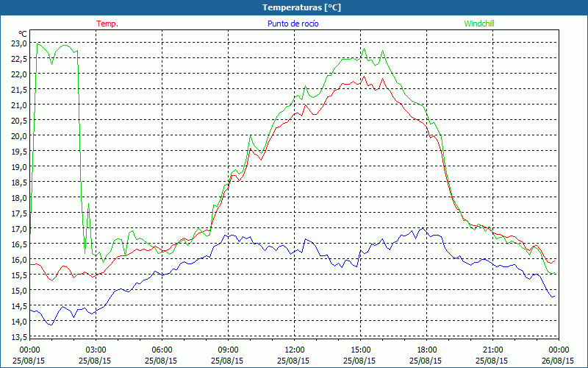The image size is (588, 368).
Task: Click the 19,0 y-axis value
Action: (19, 167)
